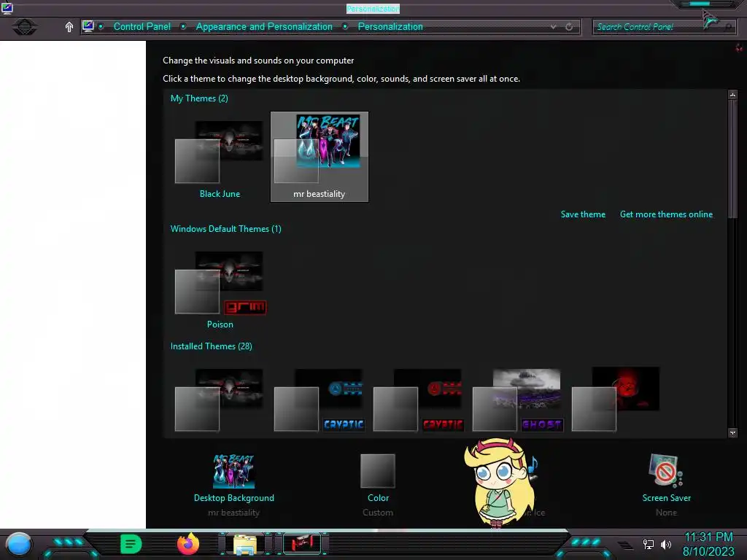This screenshot has height=560, width=747.
Task: Choose the blue Cryptic installed theme
Action: [x=320, y=400]
